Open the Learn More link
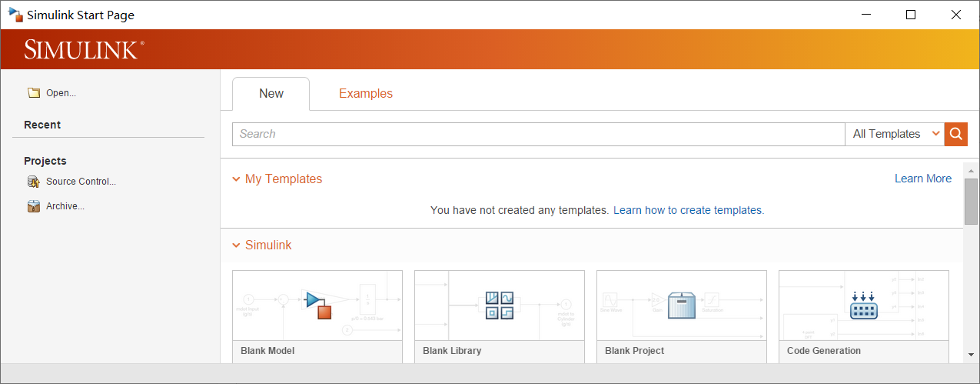 click(922, 179)
